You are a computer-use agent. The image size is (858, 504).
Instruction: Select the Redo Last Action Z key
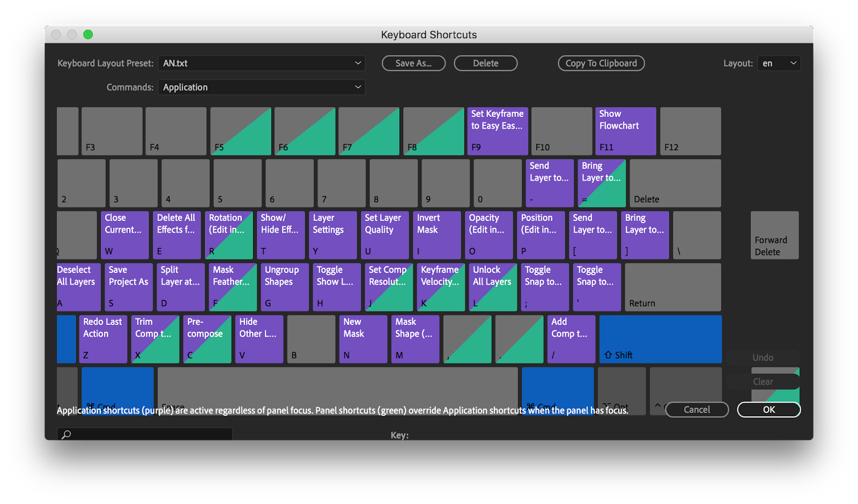103,339
